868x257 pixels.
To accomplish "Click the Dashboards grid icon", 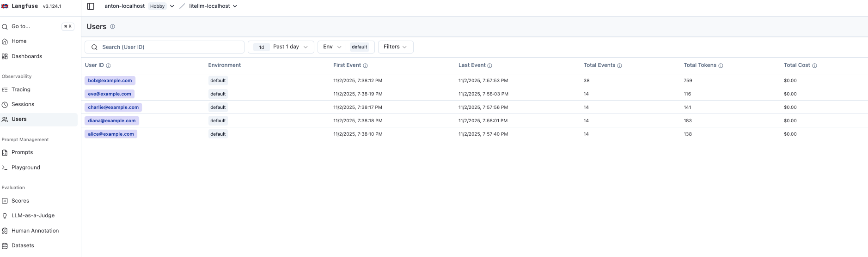I will [x=5, y=56].
